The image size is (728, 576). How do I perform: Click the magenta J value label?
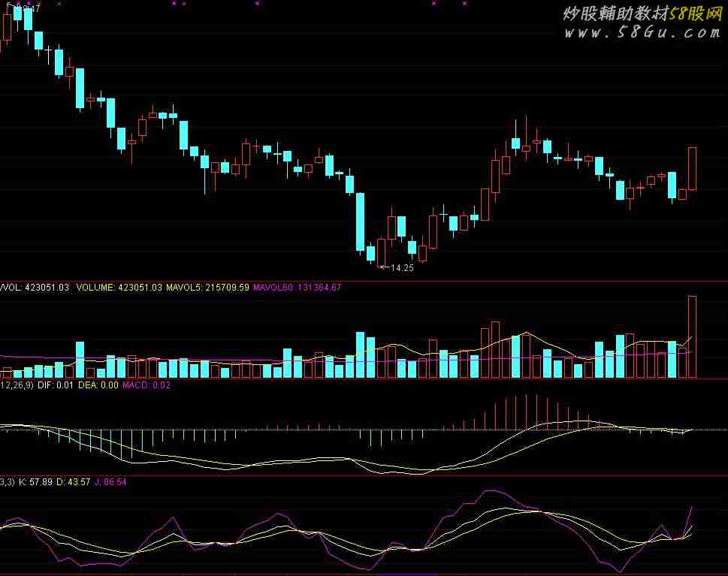coord(110,481)
